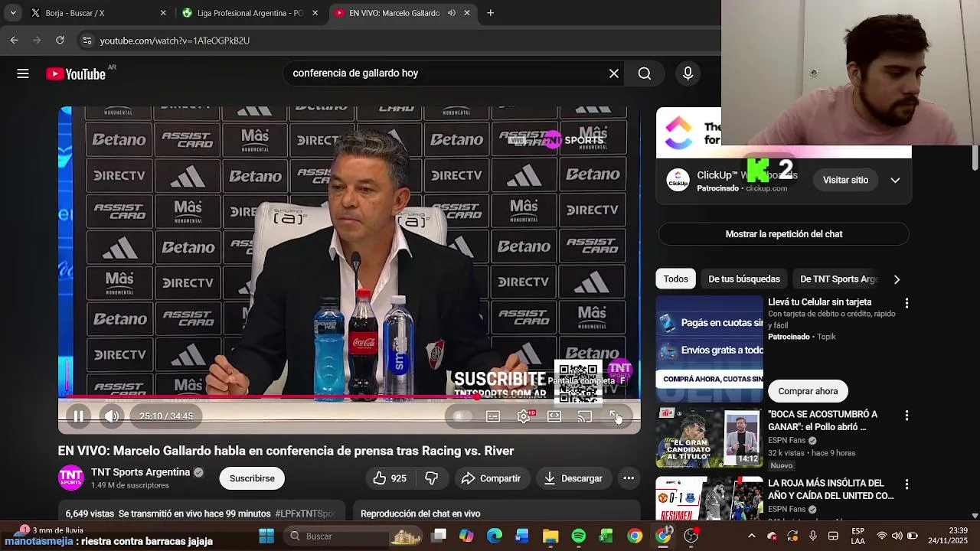The image size is (980, 551).
Task: Open the 'BOCA SE ACOSTUMBRÓ A GANAR' thumbnail
Action: click(x=709, y=439)
